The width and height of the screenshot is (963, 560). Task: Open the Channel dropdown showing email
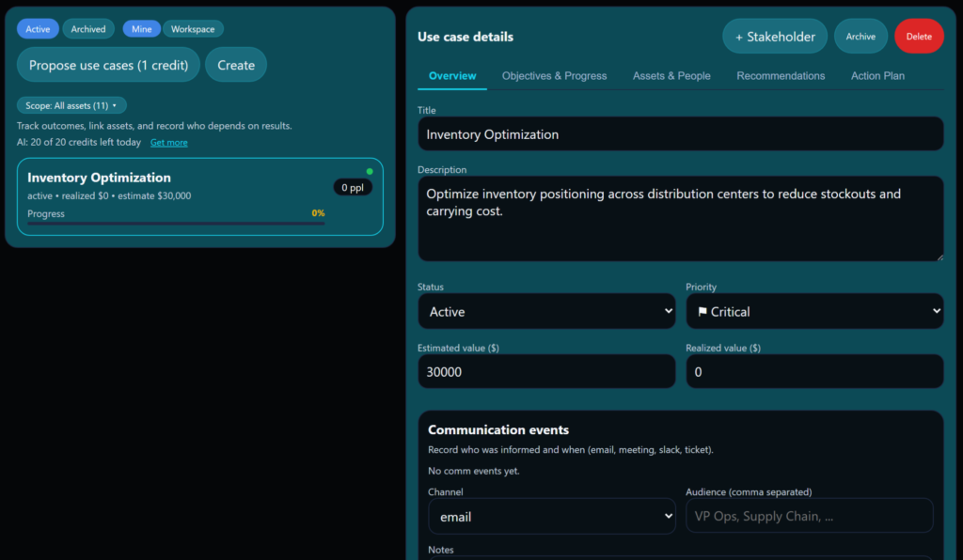[x=551, y=517]
